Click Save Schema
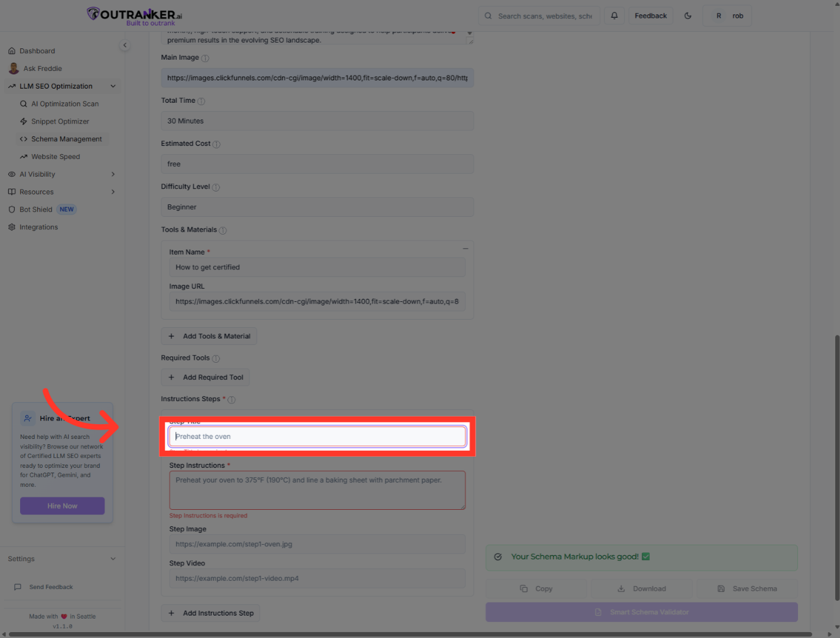This screenshot has width=840, height=638. (747, 589)
